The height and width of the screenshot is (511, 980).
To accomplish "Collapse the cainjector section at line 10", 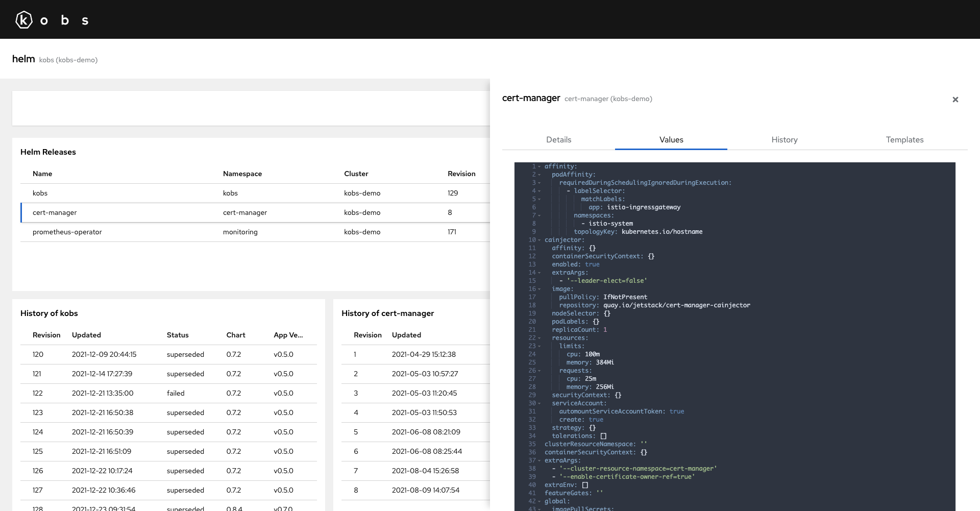I will click(x=540, y=240).
